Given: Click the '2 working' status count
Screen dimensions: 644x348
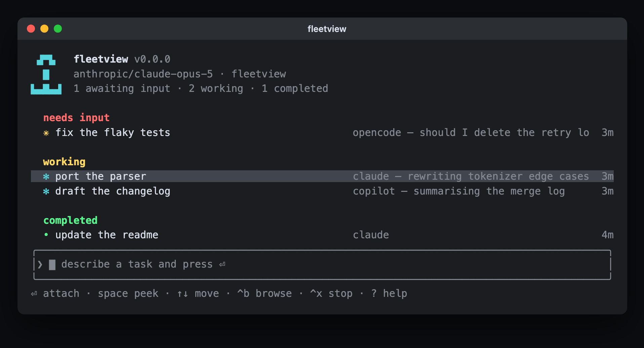Looking at the screenshot, I should point(216,89).
